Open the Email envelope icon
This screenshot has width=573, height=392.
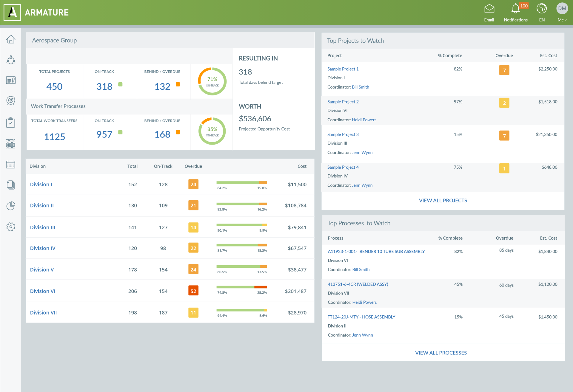click(x=489, y=9)
